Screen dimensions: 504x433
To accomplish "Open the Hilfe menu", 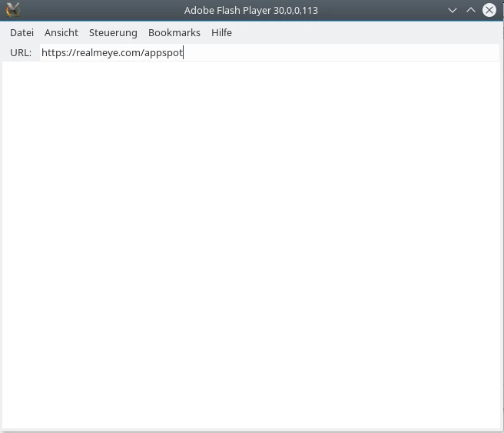I will [x=221, y=33].
